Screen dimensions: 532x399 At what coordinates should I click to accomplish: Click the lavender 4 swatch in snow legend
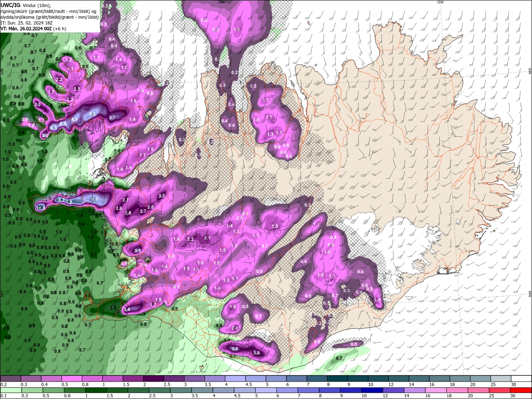click(x=235, y=379)
